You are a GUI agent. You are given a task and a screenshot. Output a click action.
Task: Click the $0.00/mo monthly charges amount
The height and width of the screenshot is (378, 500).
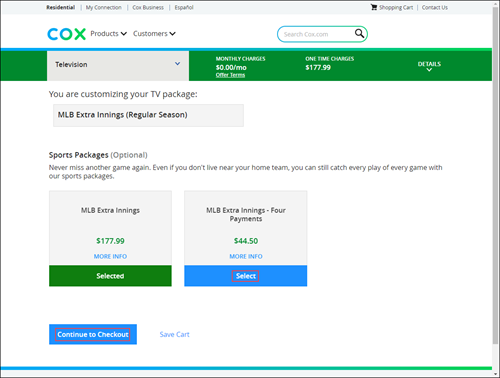tap(231, 67)
